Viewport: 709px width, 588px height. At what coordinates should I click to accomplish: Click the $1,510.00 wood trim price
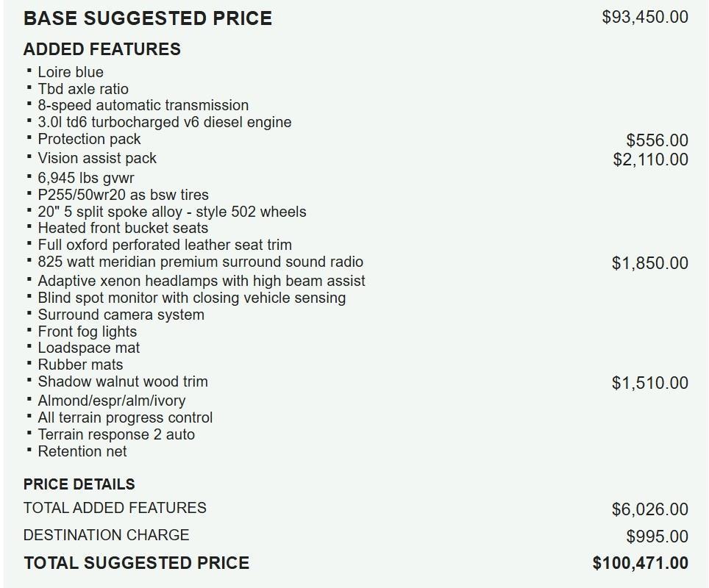click(x=649, y=383)
